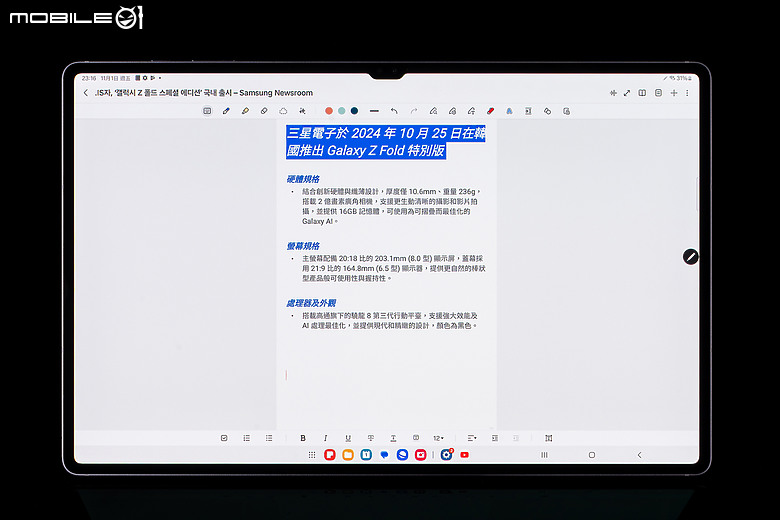Enter full screen with expand arrows icon
This screenshot has width=780, height=520.
(x=627, y=93)
